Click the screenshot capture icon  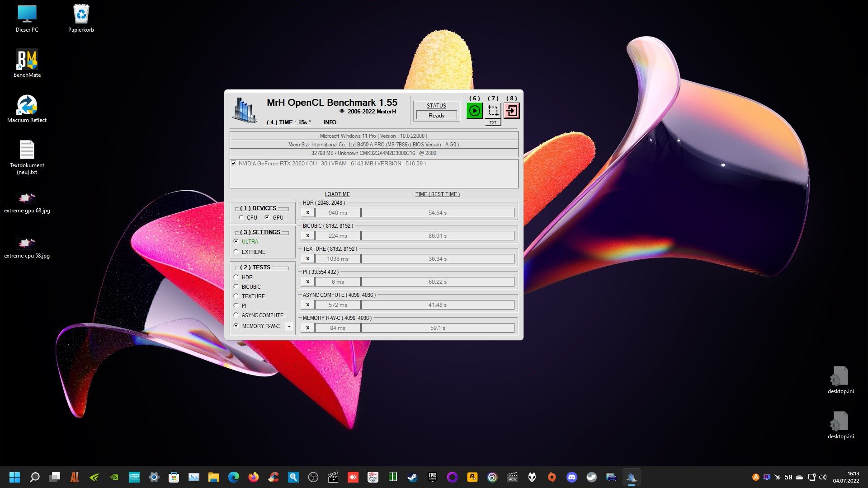coord(493,111)
